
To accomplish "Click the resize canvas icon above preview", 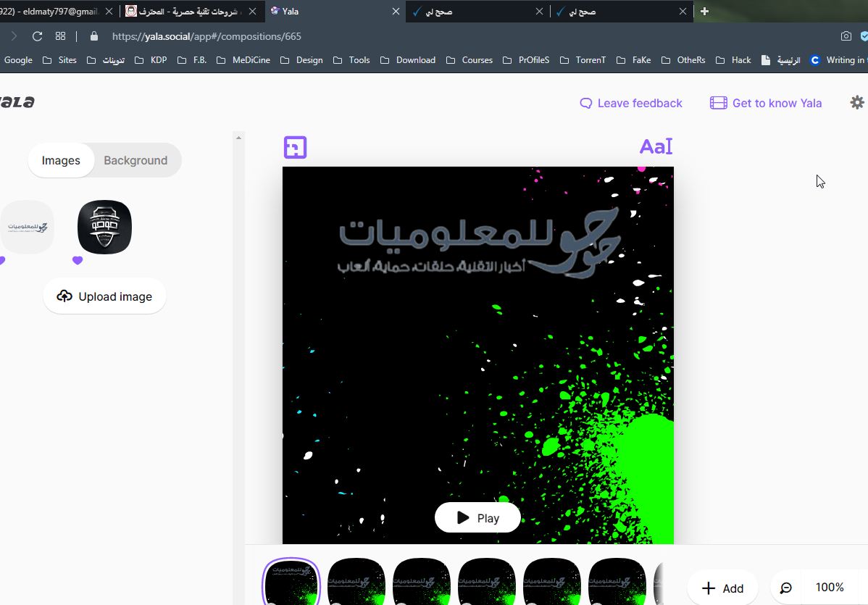I will pyautogui.click(x=295, y=147).
